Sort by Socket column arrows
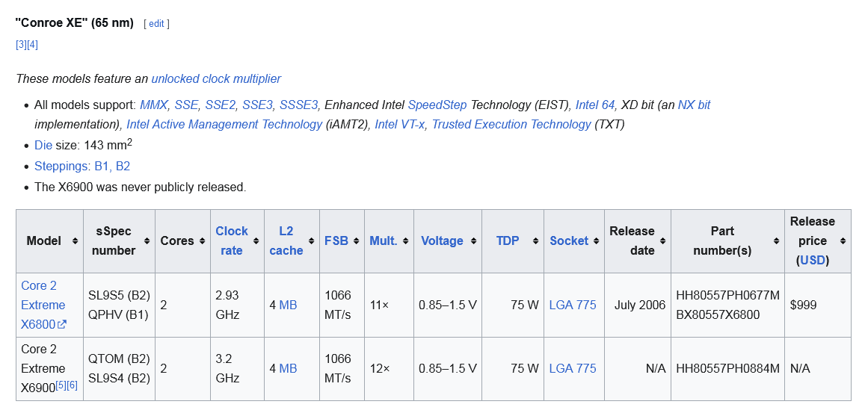This screenshot has width=868, height=419. (596, 241)
